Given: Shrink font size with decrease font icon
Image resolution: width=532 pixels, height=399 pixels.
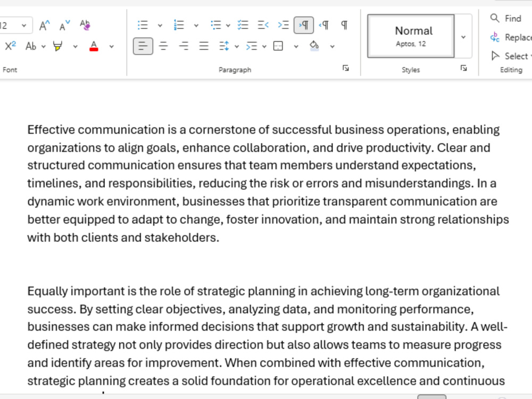Looking at the screenshot, I should (x=64, y=26).
